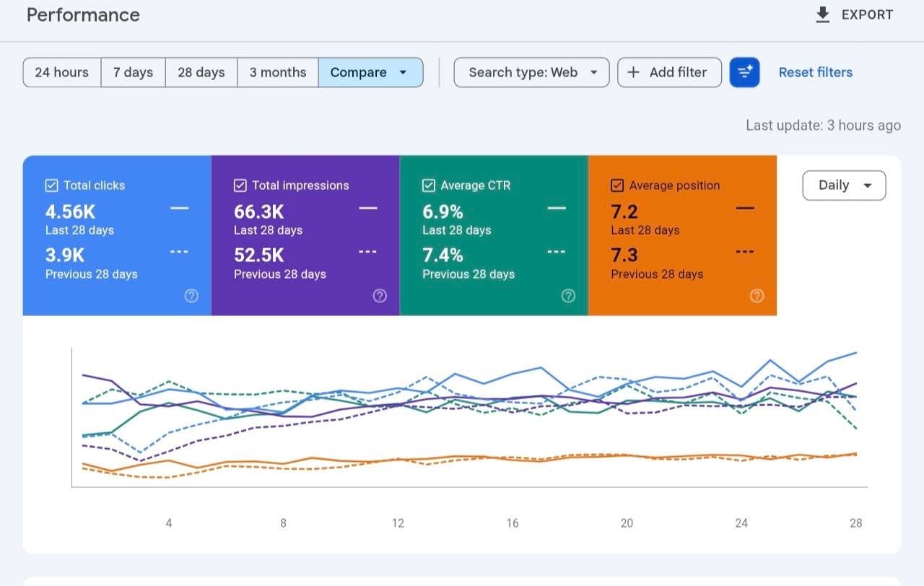Click the Export download icon
This screenshot has height=586, width=924.
(x=822, y=15)
